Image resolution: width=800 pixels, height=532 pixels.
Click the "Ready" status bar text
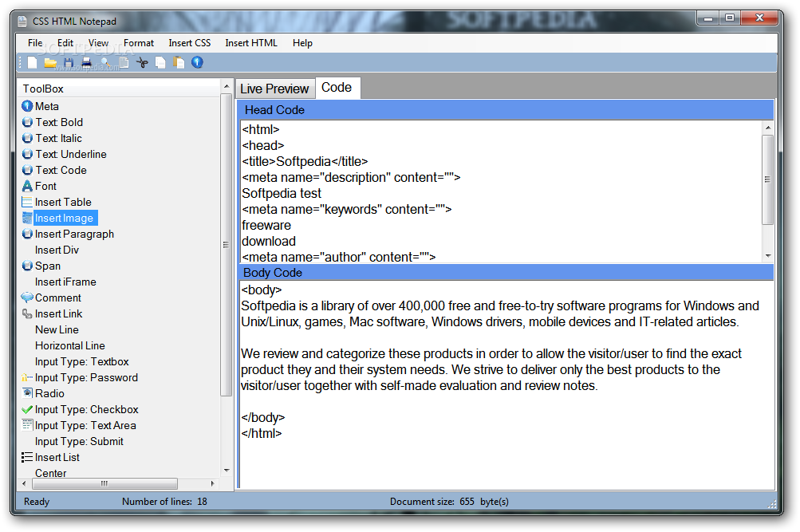37,502
